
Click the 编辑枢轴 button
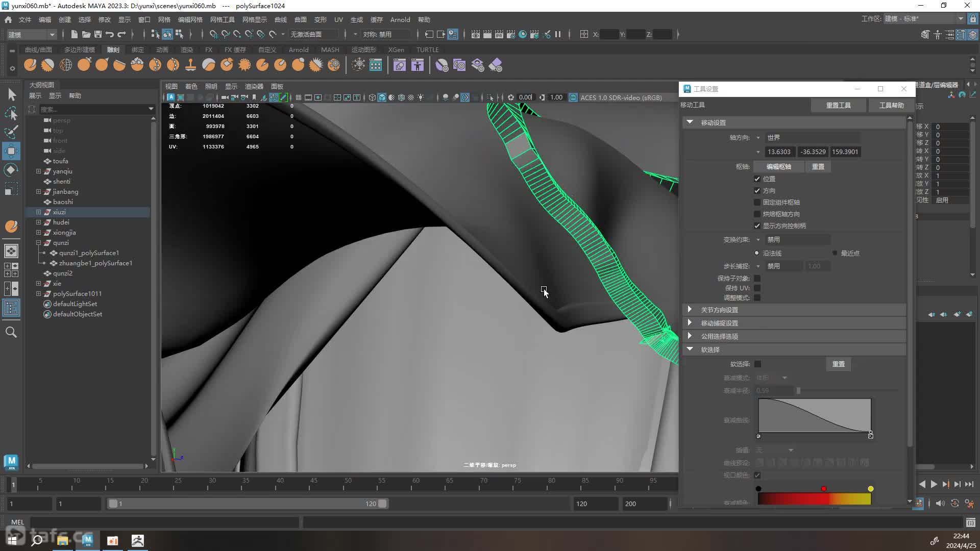point(778,167)
